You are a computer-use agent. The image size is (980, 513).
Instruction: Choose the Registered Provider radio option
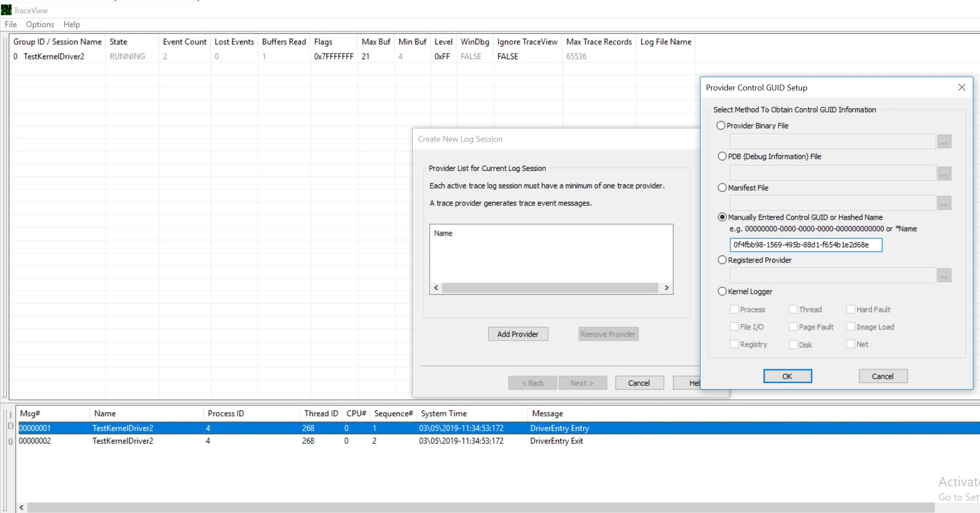[722, 260]
